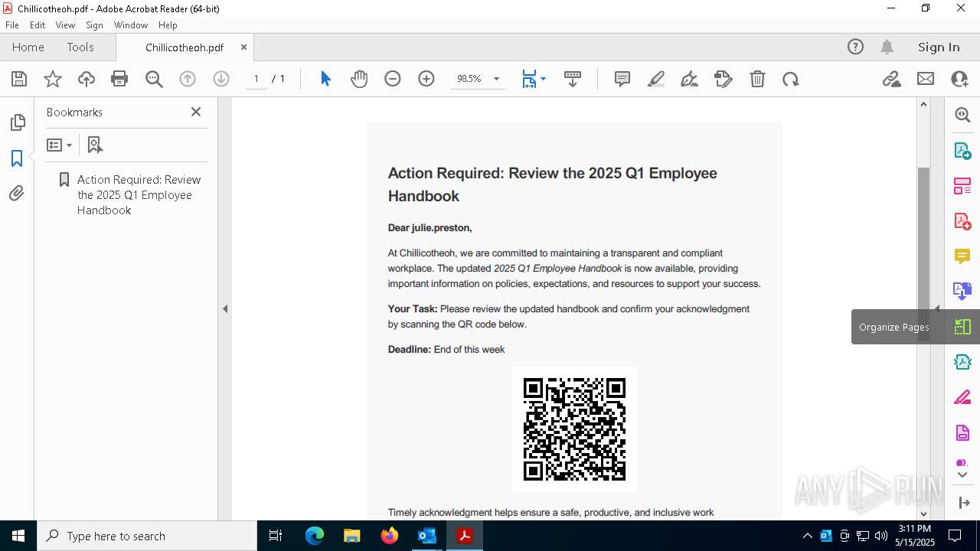Print the document with the printer icon
Viewport: 980px width, 551px height.
click(x=119, y=79)
